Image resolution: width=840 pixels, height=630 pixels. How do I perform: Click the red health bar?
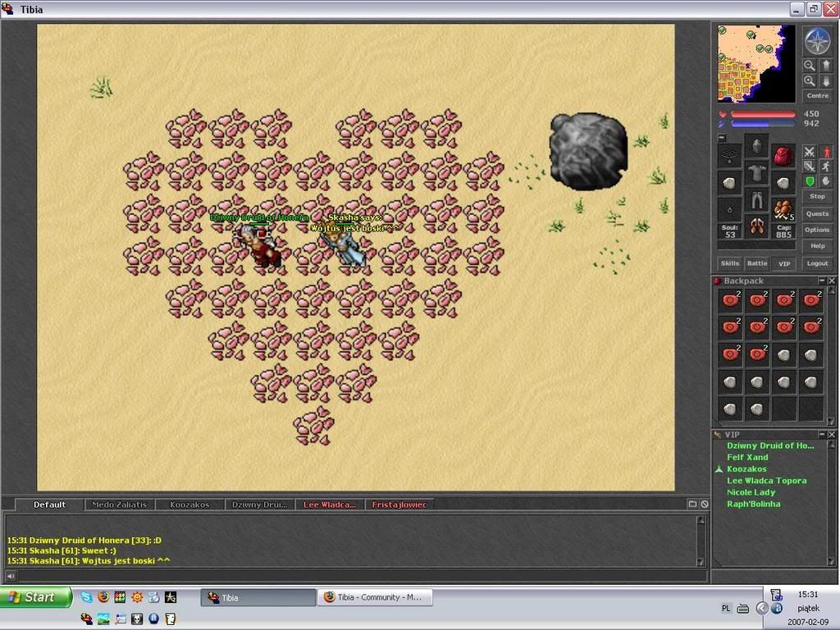[x=763, y=114]
